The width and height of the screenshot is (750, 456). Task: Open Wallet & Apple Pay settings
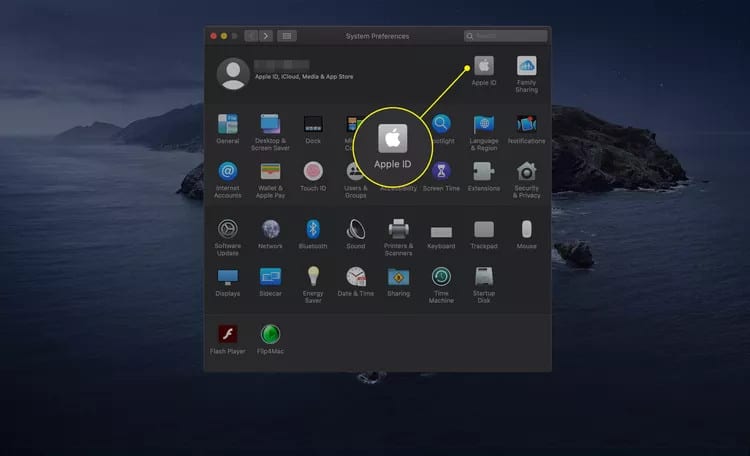270,171
